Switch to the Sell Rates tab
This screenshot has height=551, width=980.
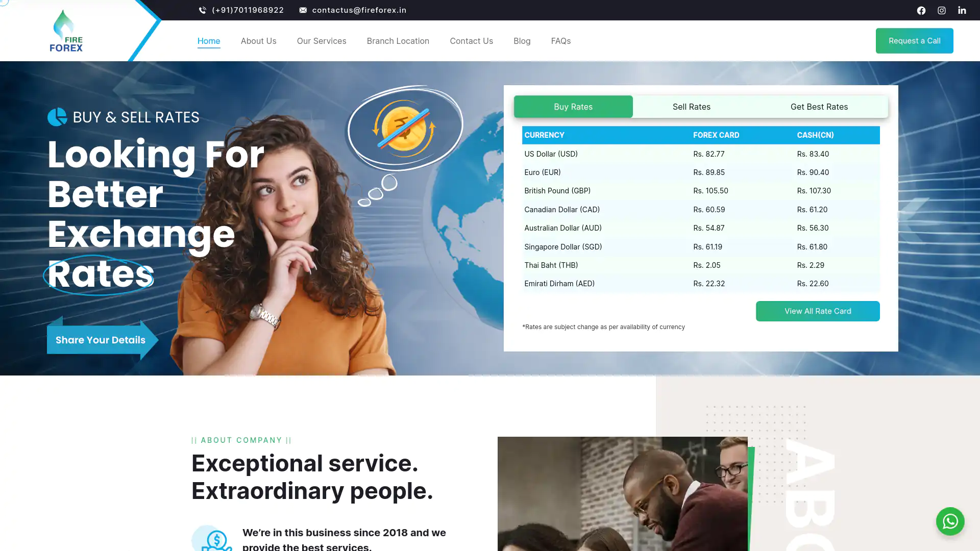point(691,107)
